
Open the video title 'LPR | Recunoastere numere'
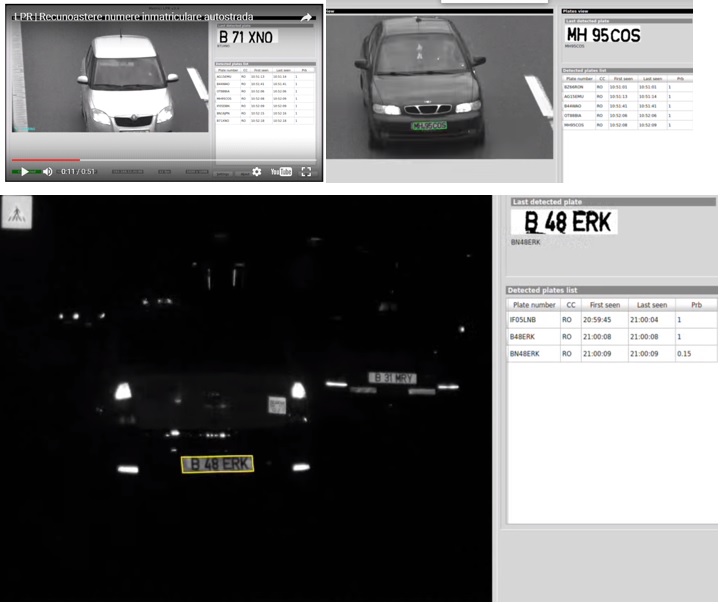point(133,17)
